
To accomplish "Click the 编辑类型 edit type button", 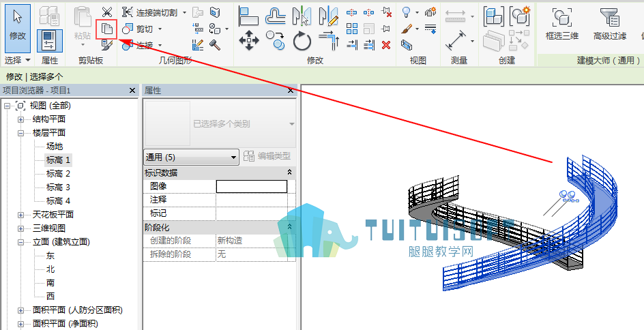I will [x=267, y=156].
